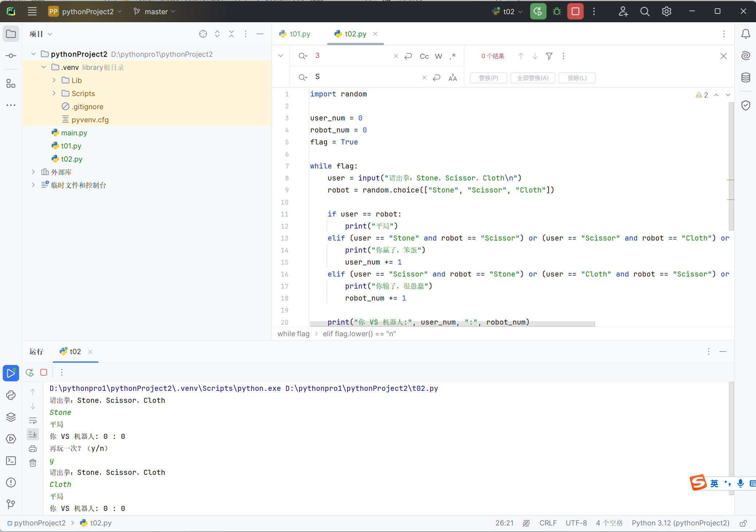Enable Regex search option
The height and width of the screenshot is (532, 756).
pyautogui.click(x=452, y=56)
